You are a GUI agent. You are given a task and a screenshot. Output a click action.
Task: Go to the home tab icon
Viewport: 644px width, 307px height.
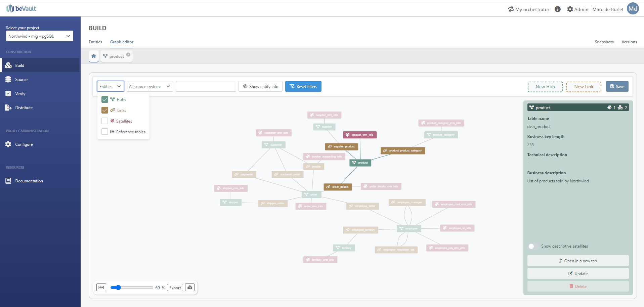pyautogui.click(x=94, y=56)
